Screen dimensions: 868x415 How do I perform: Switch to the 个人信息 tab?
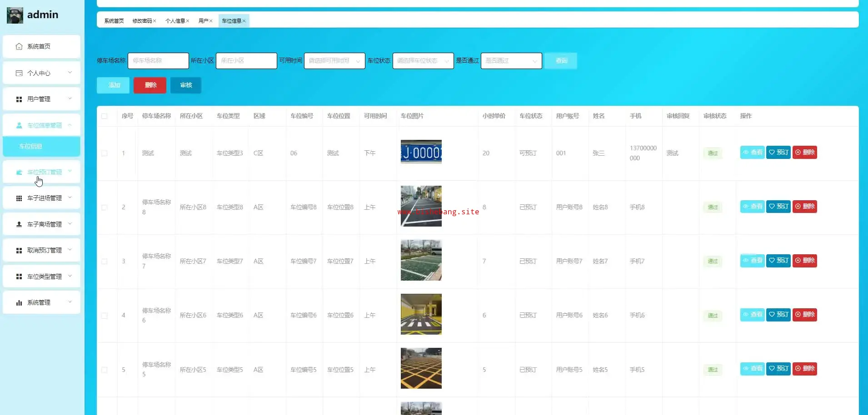point(175,21)
